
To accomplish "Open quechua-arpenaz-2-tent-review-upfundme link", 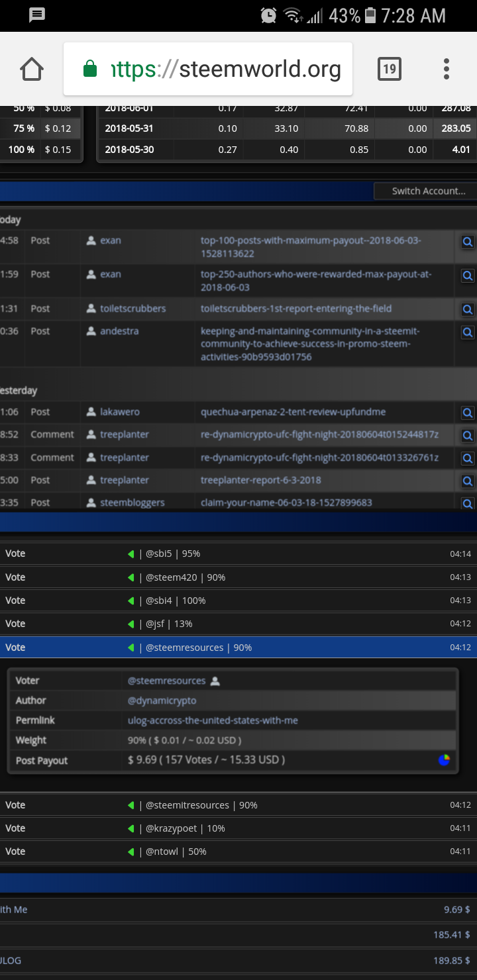I will (x=293, y=412).
